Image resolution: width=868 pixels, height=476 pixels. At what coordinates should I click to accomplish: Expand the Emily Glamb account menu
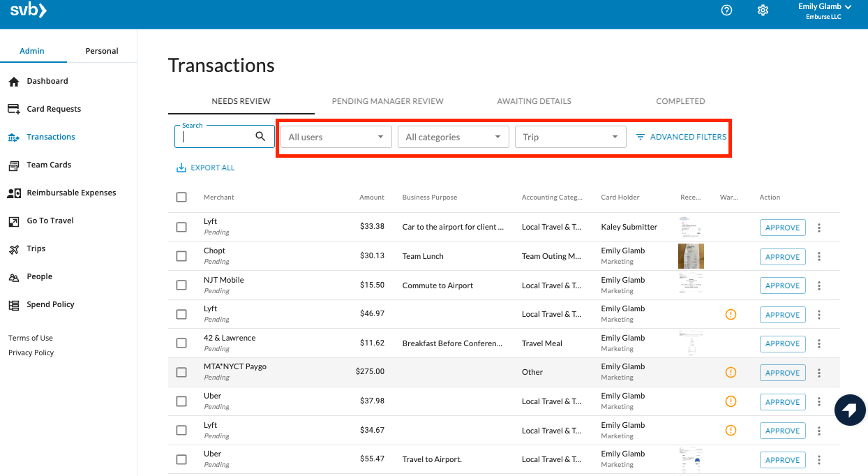[x=825, y=11]
